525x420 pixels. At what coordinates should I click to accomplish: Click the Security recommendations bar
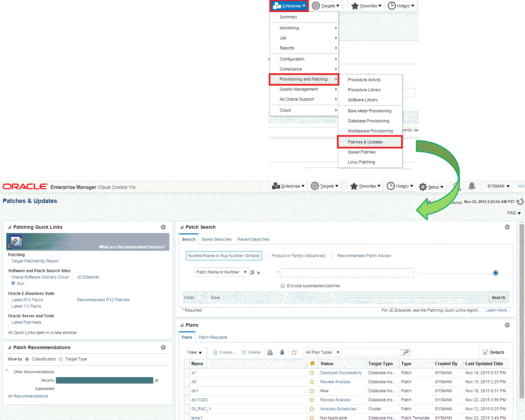click(x=104, y=381)
